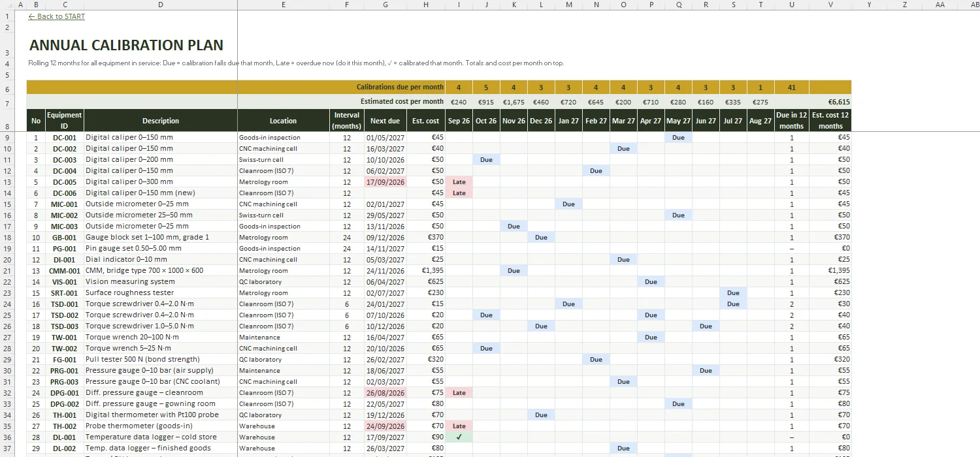980x457 pixels.
Task: Select Digital thermometer with Pt100 probe cell
Action: [161, 415]
